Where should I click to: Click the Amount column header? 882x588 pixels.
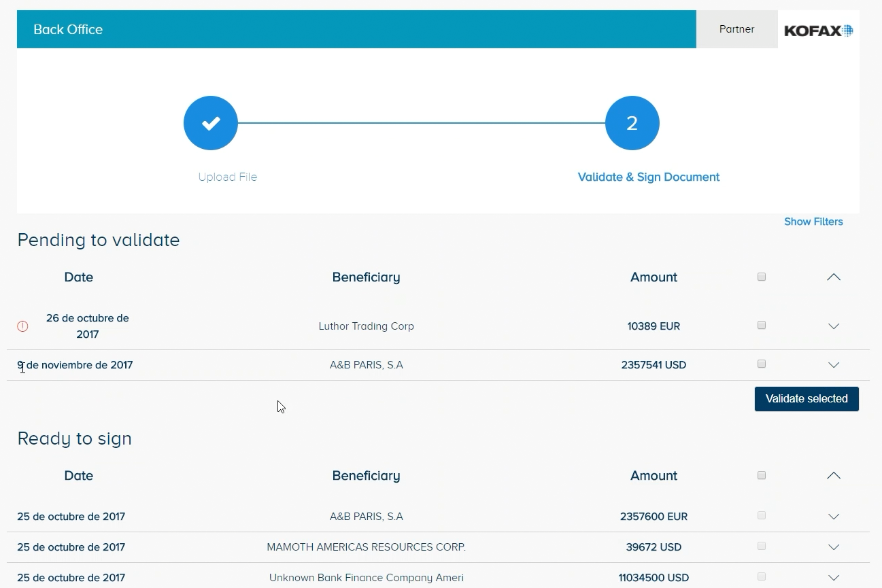[x=654, y=277]
